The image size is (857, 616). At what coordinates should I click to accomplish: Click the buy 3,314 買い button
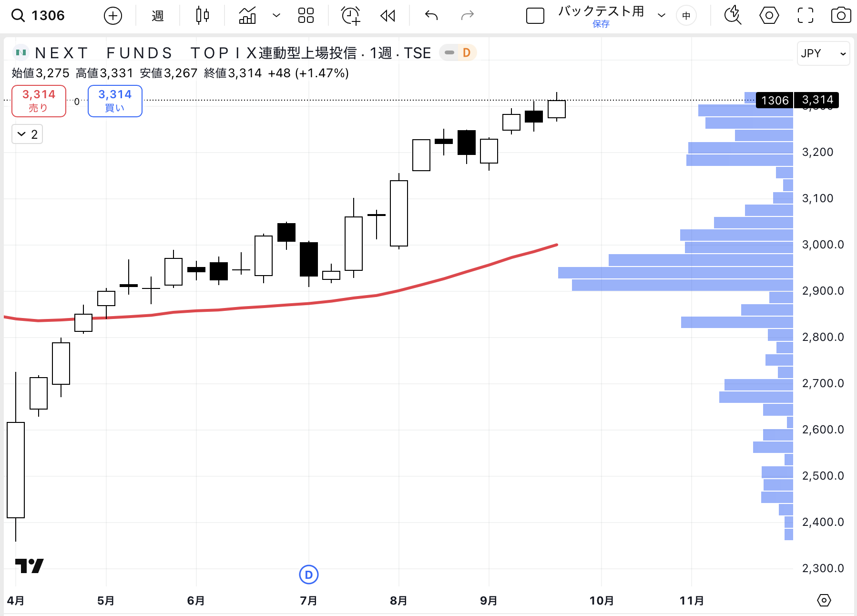point(115,101)
